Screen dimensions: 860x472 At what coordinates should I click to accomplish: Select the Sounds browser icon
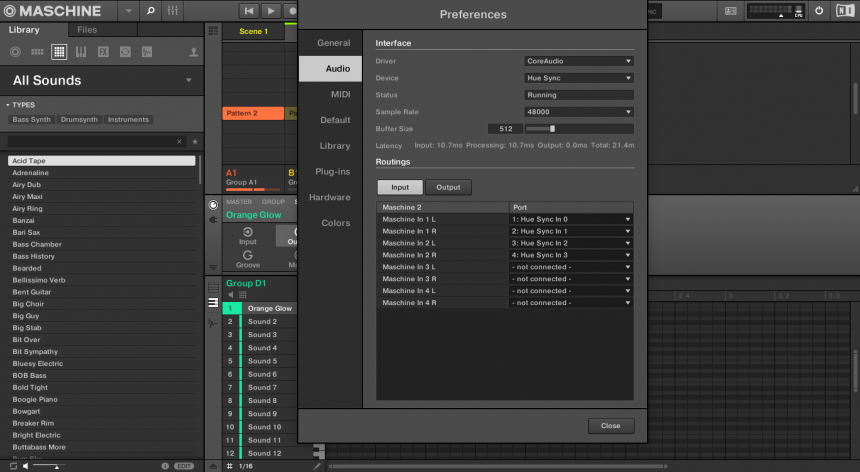[59, 52]
